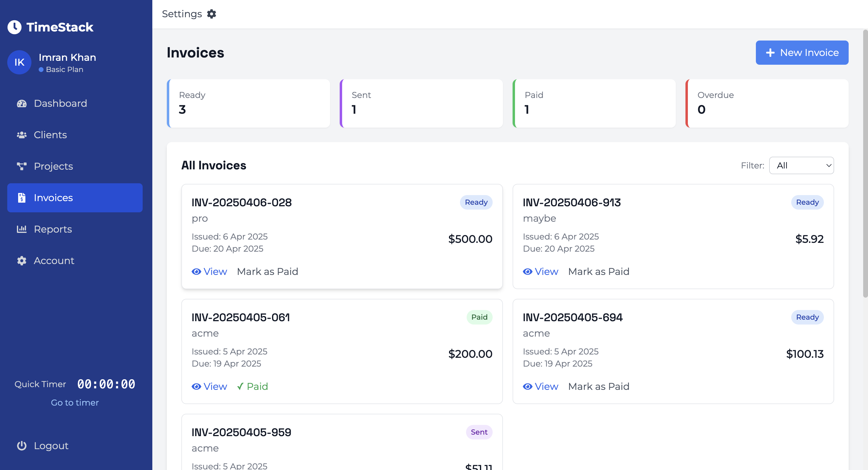Image resolution: width=868 pixels, height=470 pixels.
Task: Click the Projects diagram icon
Action: [x=21, y=166]
